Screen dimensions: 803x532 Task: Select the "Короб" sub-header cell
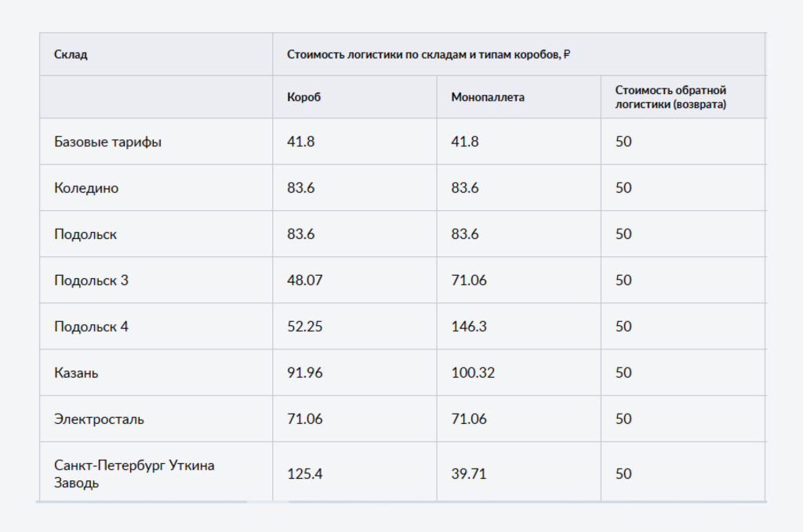click(304, 97)
